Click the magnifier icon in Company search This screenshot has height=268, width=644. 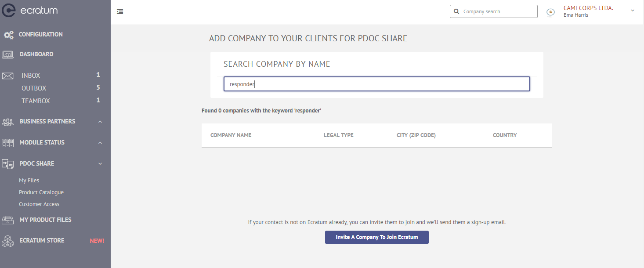[x=456, y=11]
